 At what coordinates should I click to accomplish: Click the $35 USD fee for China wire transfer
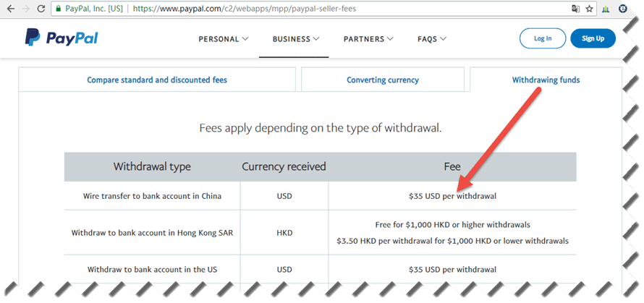pos(452,196)
